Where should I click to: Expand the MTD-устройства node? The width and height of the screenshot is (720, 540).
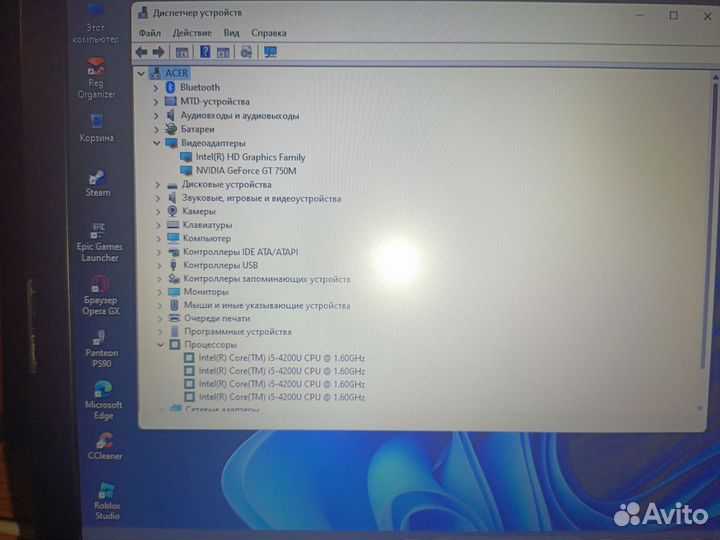click(156, 101)
